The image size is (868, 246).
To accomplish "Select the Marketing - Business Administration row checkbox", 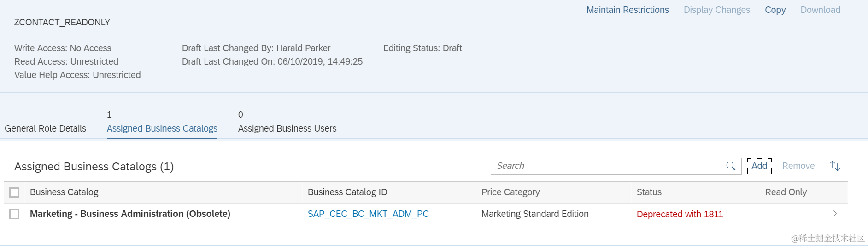I will click(x=15, y=214).
